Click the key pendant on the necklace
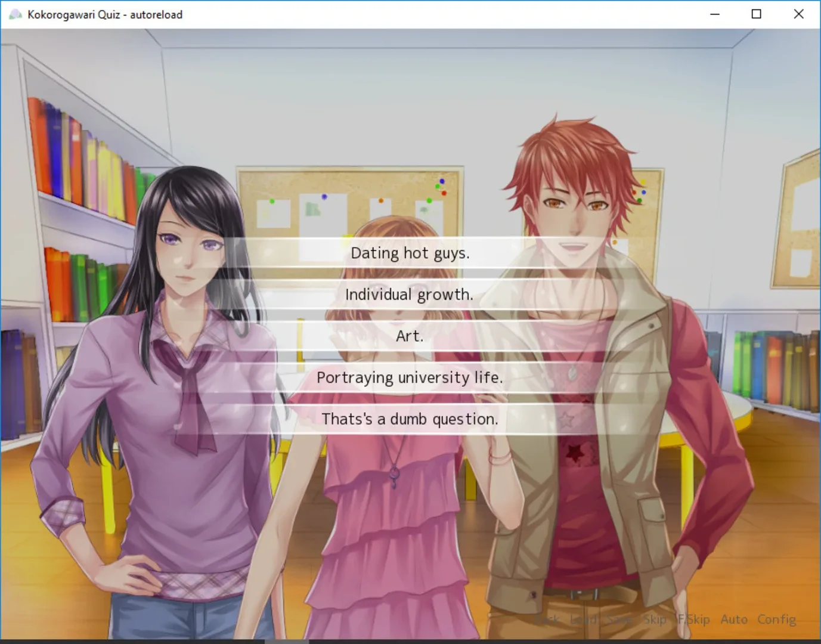Screen dimensions: 821x644 point(394,476)
